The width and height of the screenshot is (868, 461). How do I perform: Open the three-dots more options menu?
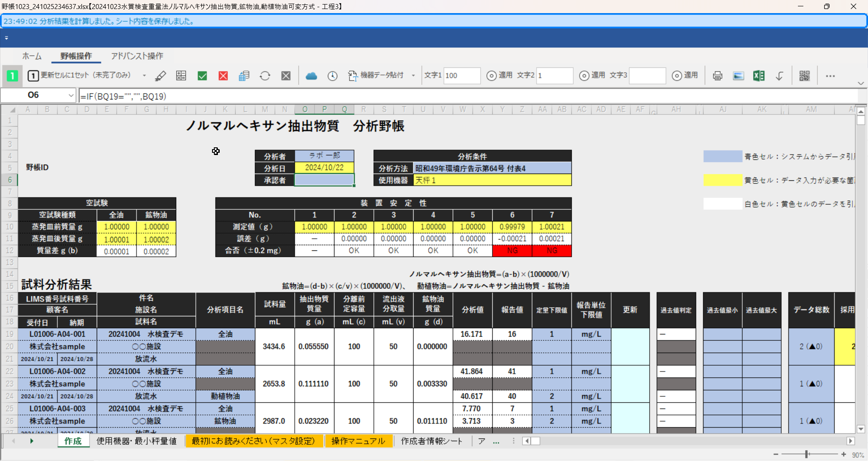tap(830, 75)
